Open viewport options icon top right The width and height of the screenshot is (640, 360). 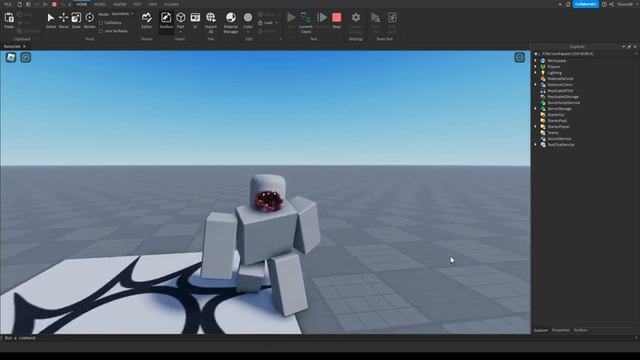click(x=519, y=58)
